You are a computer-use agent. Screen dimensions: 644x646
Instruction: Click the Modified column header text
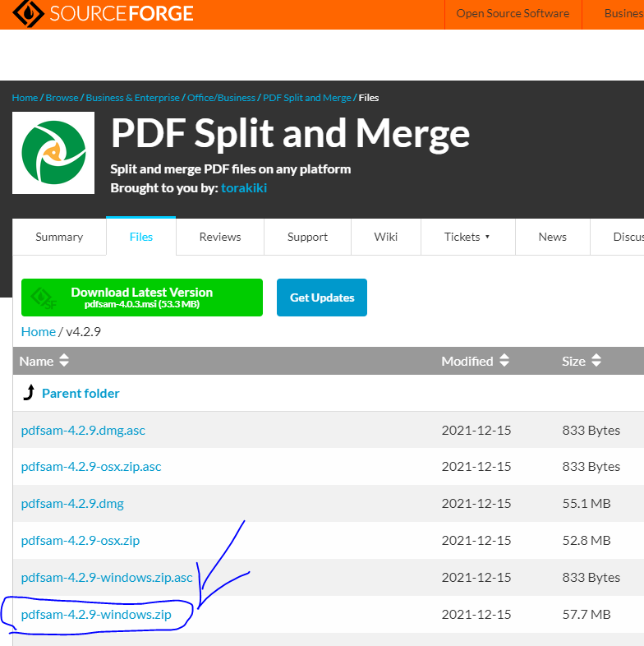(x=467, y=362)
